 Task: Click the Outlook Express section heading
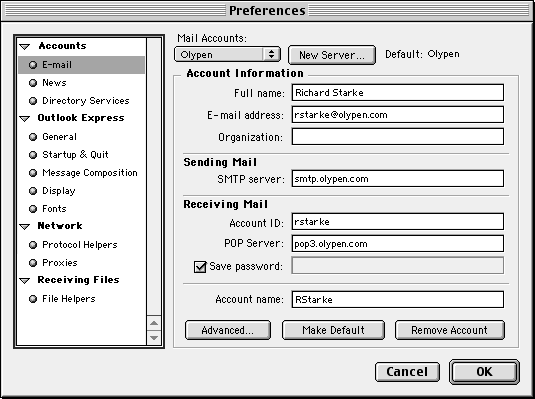click(81, 118)
